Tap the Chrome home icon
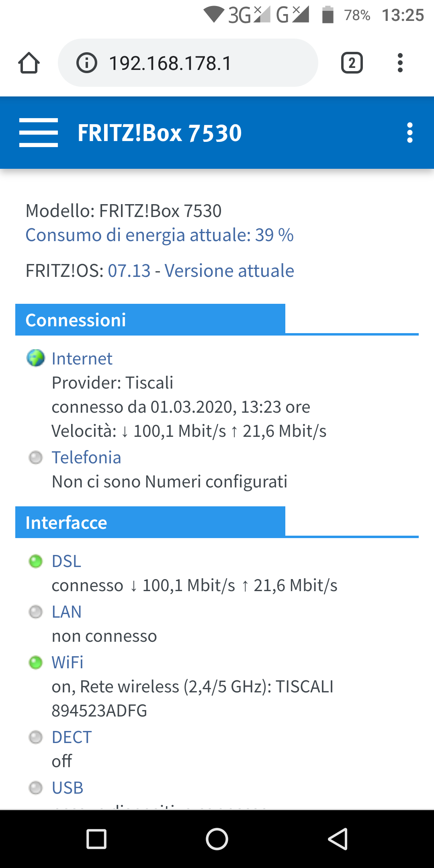 coord(29,63)
